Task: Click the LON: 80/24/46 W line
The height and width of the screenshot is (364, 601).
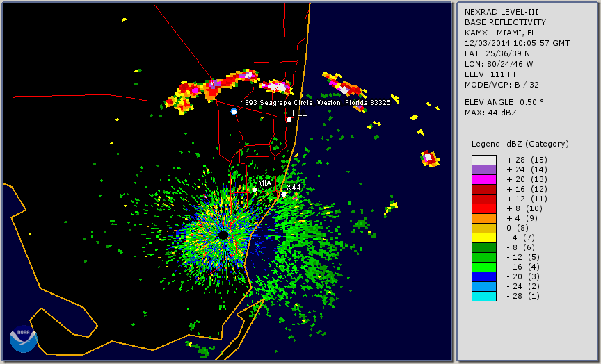Action: click(499, 64)
